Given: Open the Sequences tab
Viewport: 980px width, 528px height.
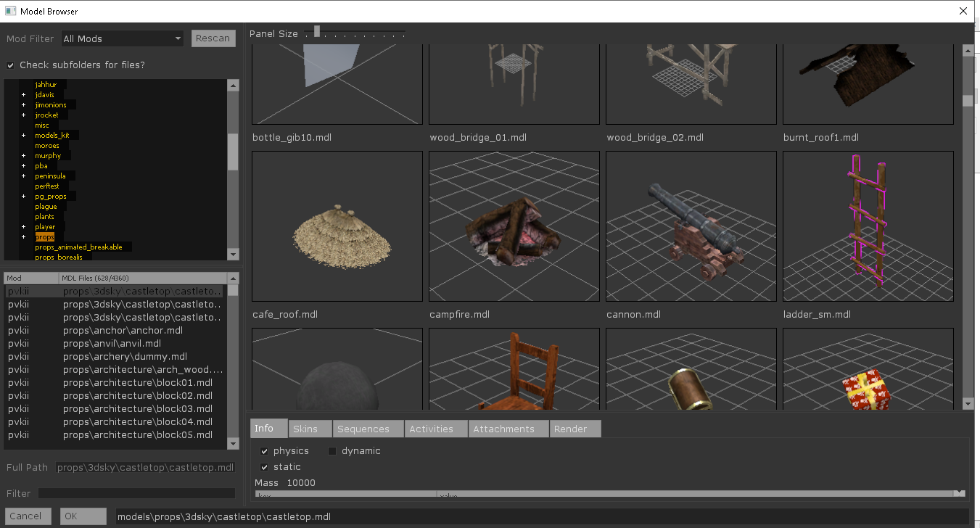Looking at the screenshot, I should (368, 429).
